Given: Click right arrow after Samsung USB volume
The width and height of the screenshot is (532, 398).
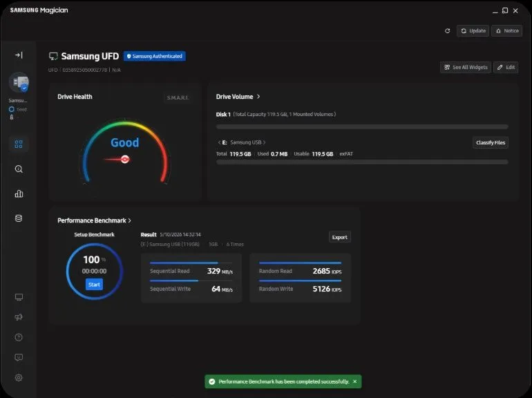Looking at the screenshot, I should click(x=265, y=142).
